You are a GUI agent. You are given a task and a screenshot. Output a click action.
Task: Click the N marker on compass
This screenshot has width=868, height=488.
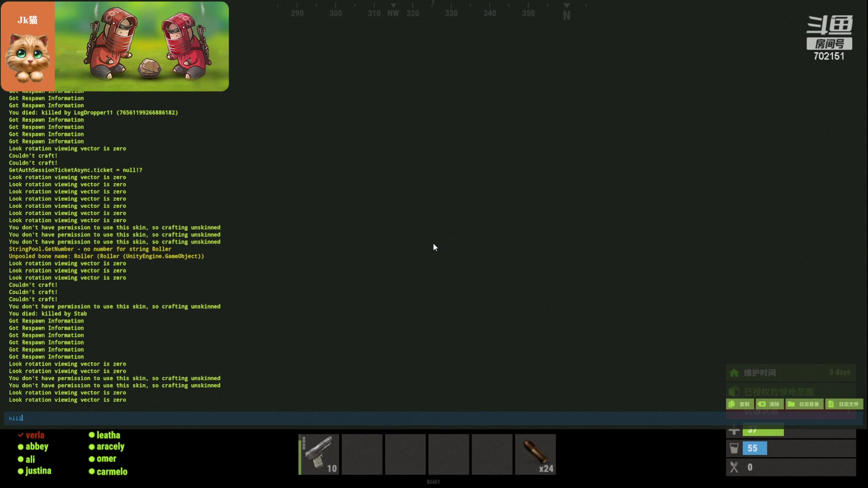click(566, 15)
